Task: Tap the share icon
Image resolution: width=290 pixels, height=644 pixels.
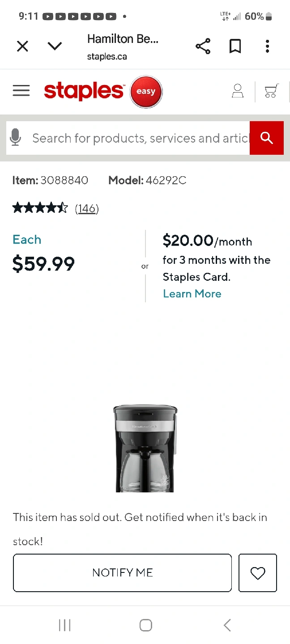Action: (x=203, y=46)
